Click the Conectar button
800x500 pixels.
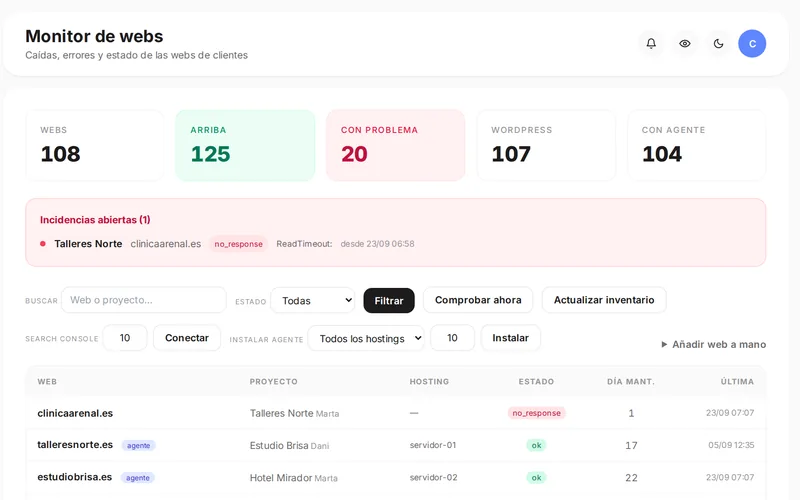(187, 338)
